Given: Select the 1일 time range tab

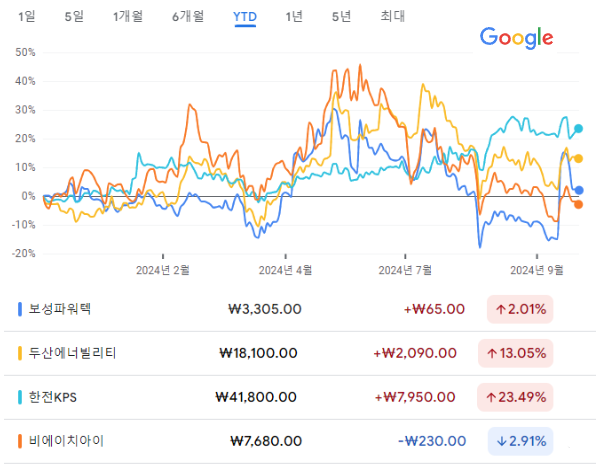Looking at the screenshot, I should [x=27, y=16].
